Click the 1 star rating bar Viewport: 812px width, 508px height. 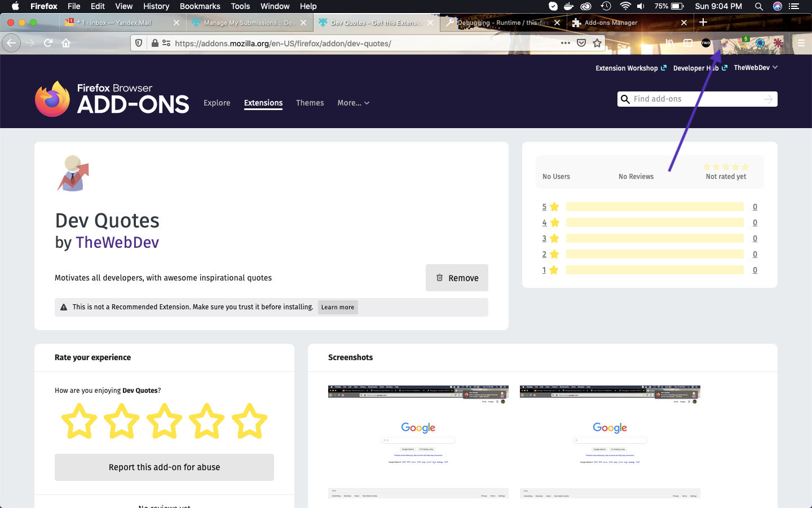click(x=655, y=270)
